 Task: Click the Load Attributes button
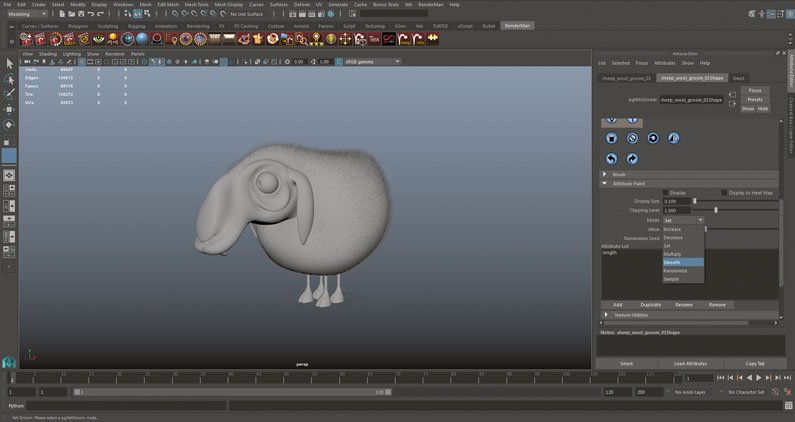click(691, 364)
